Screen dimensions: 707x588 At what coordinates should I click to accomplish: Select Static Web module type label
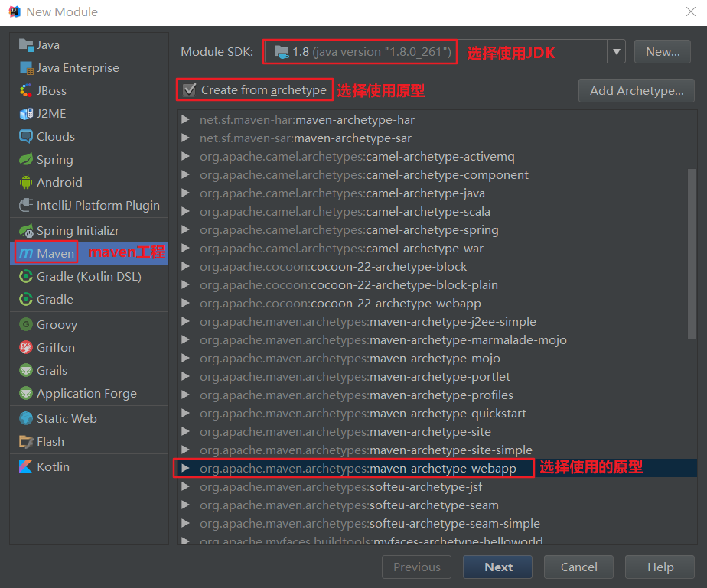click(67, 418)
